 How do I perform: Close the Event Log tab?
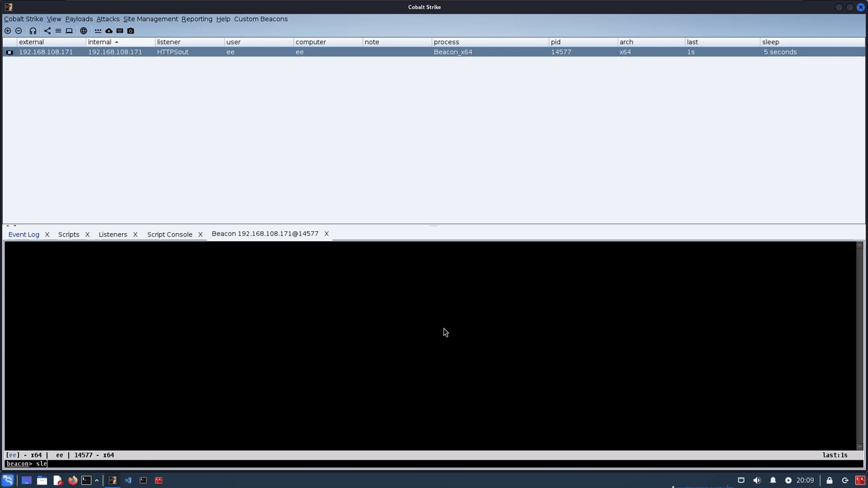tap(47, 235)
